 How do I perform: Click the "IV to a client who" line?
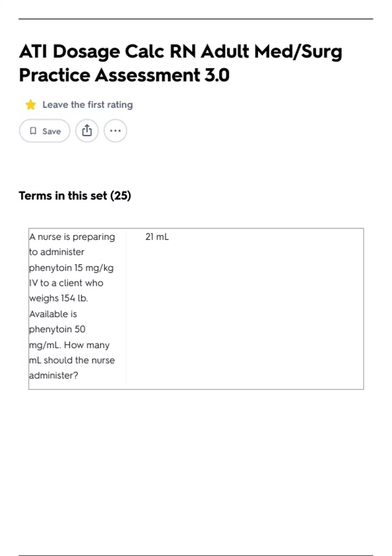[x=66, y=283]
